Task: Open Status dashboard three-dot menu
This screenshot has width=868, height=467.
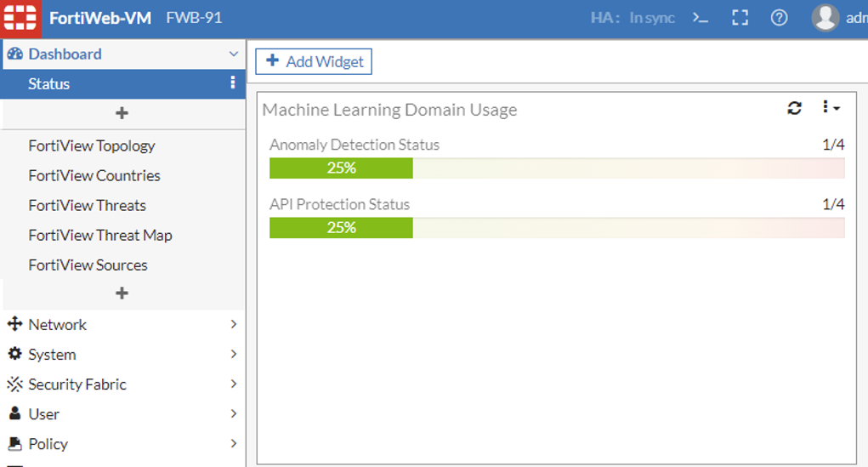Action: 233,83
